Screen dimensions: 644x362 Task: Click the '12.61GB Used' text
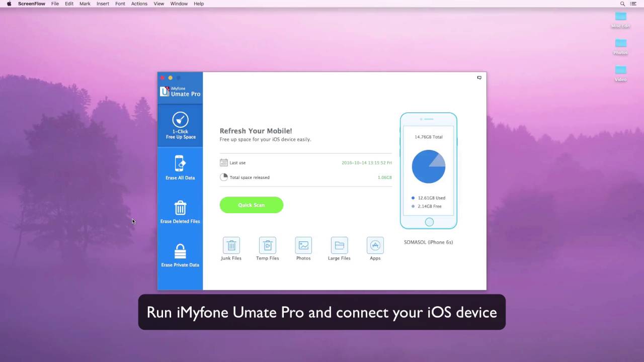pos(432,198)
